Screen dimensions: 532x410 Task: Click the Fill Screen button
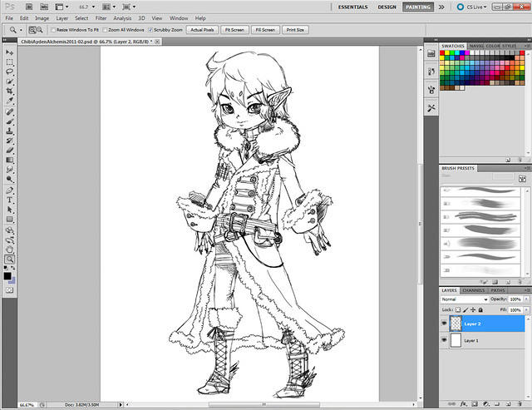(x=265, y=30)
